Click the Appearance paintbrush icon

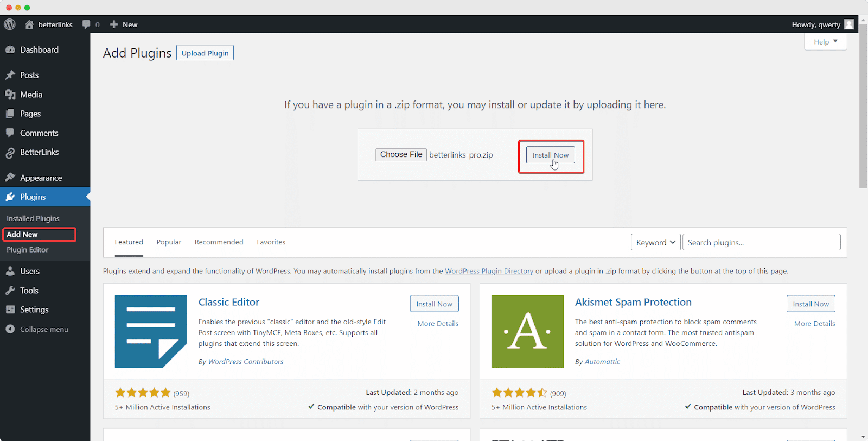point(10,178)
